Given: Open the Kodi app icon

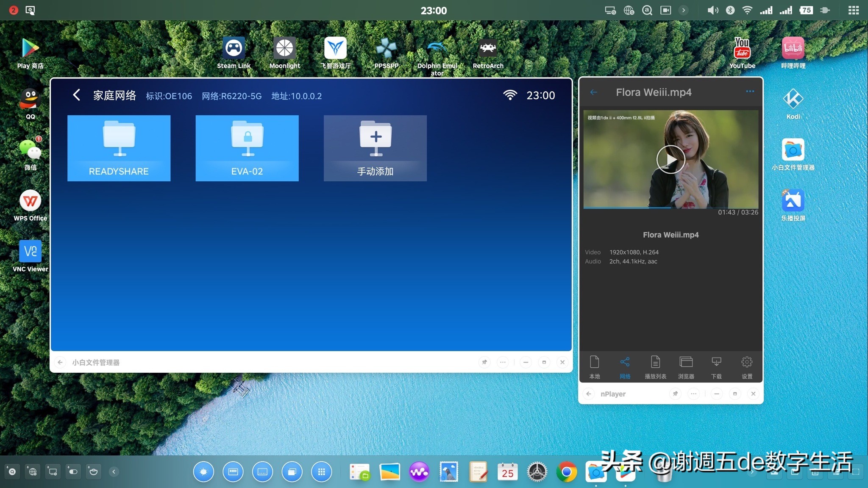Looking at the screenshot, I should [793, 100].
